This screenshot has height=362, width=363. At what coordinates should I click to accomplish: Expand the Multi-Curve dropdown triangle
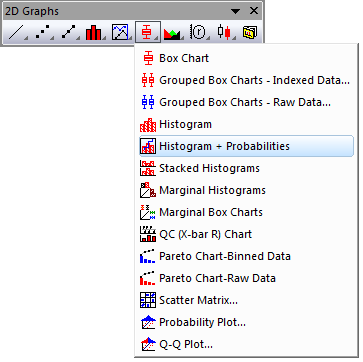[130, 38]
